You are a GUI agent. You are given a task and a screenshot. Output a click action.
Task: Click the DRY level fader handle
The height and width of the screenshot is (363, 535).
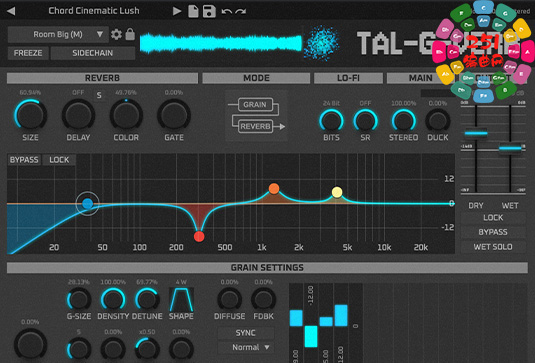pyautogui.click(x=476, y=133)
